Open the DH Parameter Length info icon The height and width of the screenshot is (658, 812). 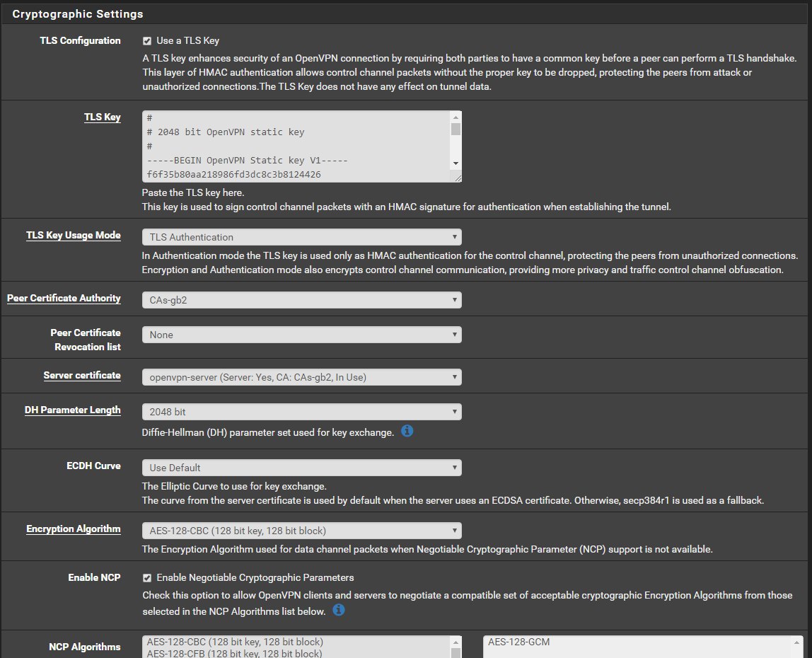[x=407, y=431]
